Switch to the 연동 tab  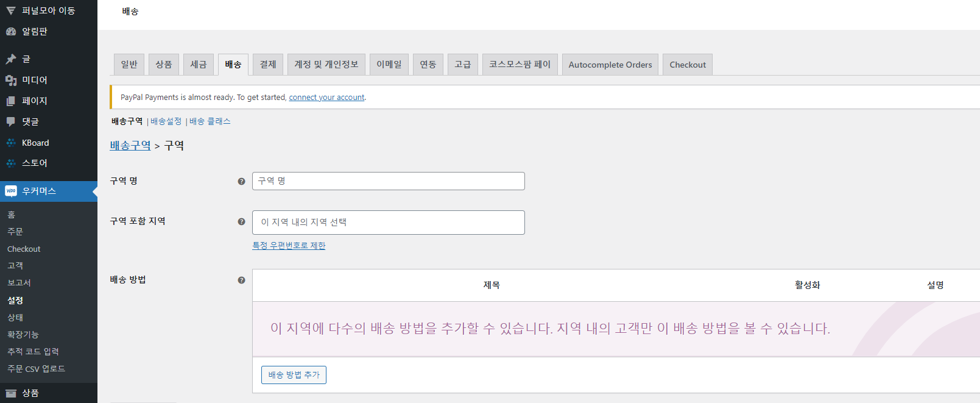pyautogui.click(x=428, y=65)
